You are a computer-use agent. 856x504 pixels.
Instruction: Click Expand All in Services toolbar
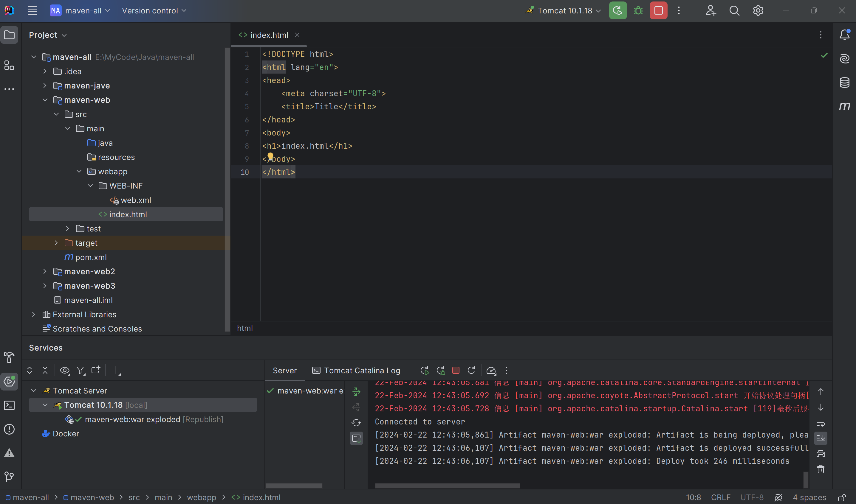[x=30, y=370]
